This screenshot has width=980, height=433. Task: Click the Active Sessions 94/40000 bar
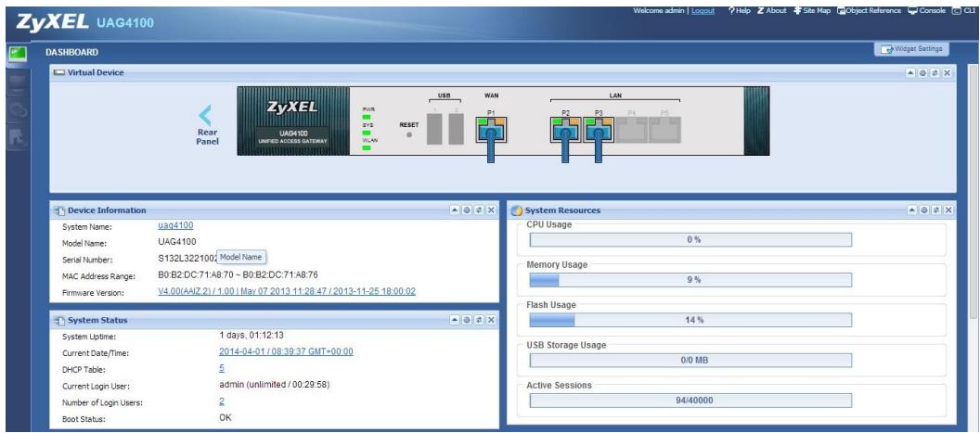[690, 401]
